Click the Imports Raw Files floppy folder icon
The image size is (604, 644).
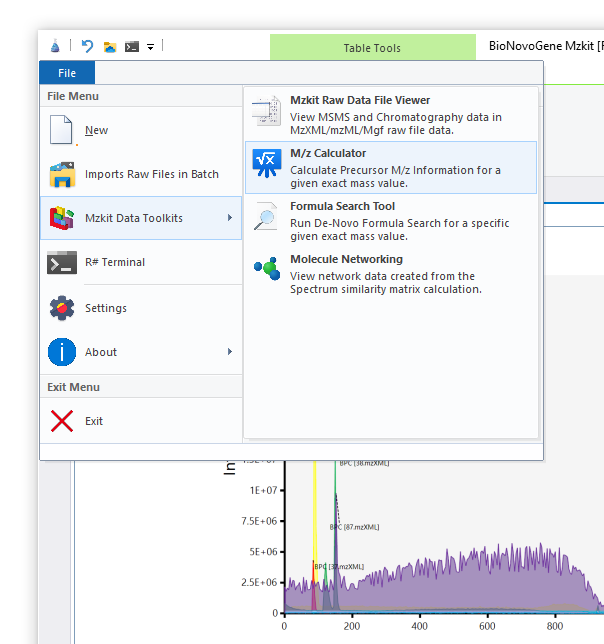point(62,174)
